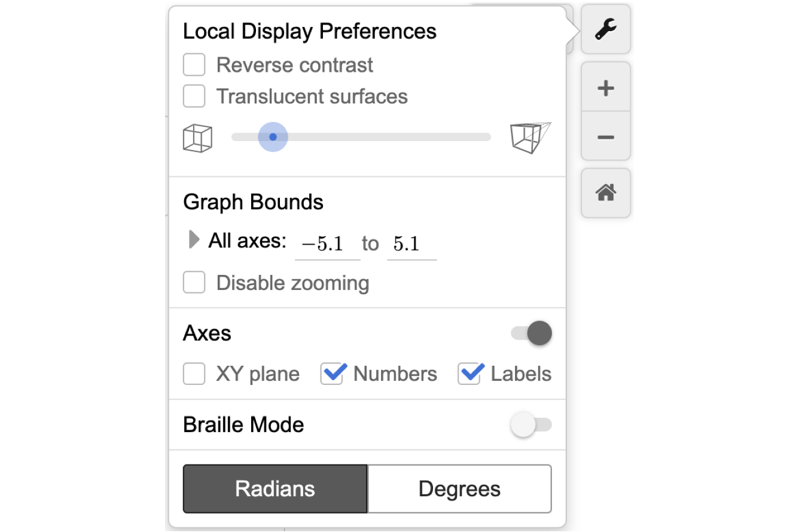Turn off the Axes toggle
The width and height of the screenshot is (799, 532).
(x=532, y=333)
